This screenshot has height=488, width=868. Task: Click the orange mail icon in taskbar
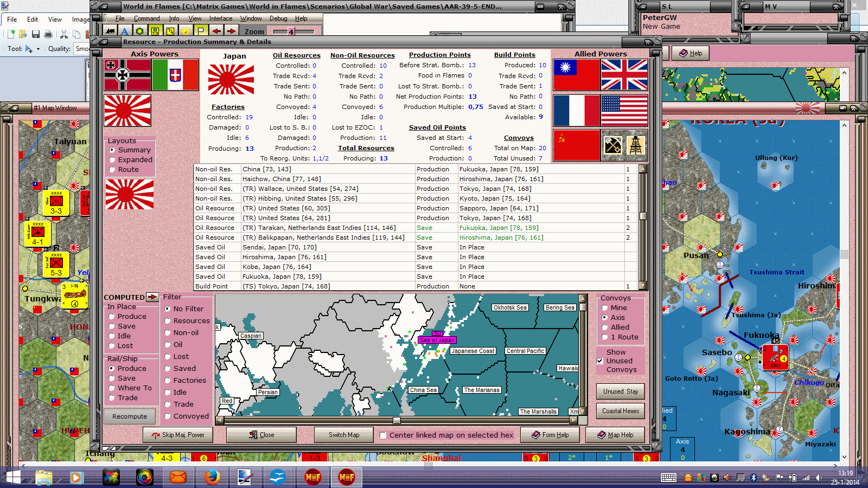coord(178,477)
